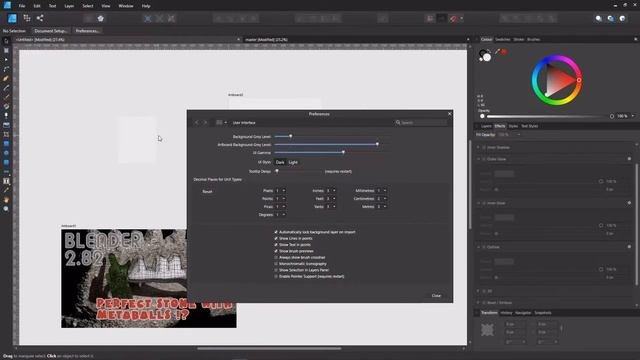Select the Rounded Rectangle tool
The height and width of the screenshot is (360, 640).
point(6,162)
